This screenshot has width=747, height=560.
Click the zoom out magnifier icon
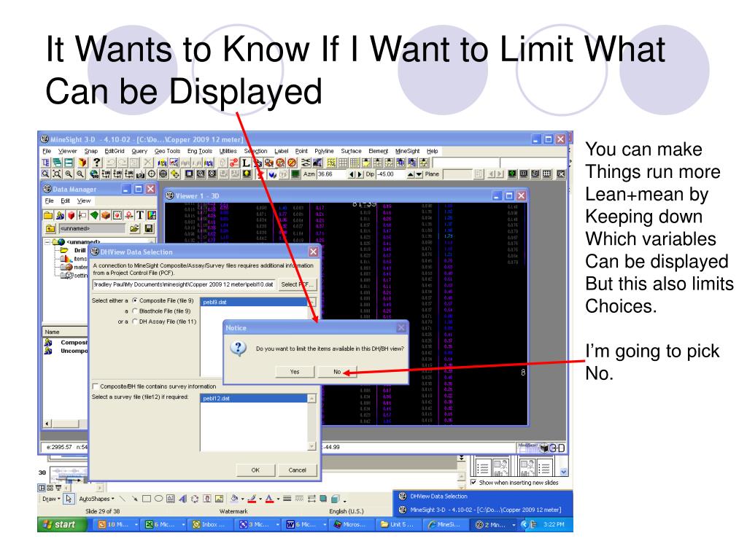[x=80, y=174]
